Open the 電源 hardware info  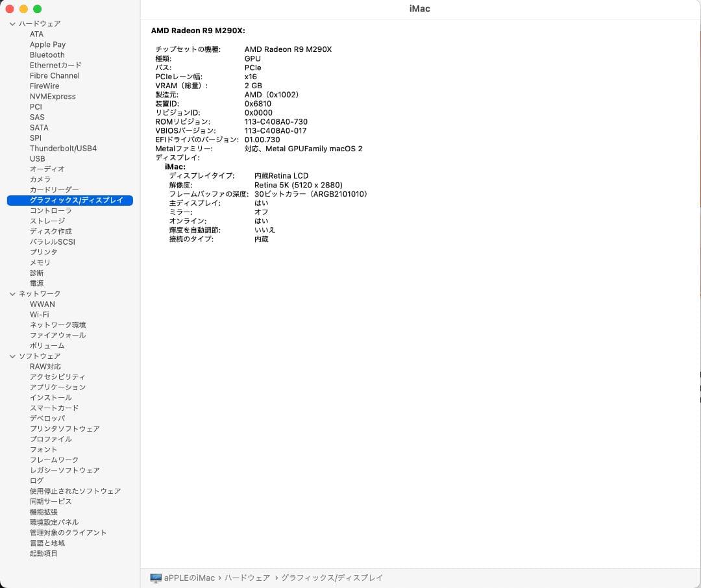tap(36, 283)
